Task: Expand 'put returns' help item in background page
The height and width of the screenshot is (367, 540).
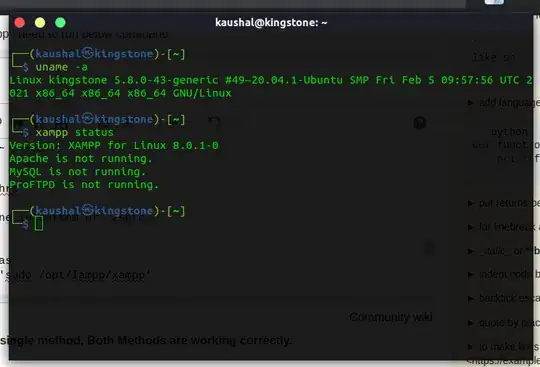Action: click(504, 203)
